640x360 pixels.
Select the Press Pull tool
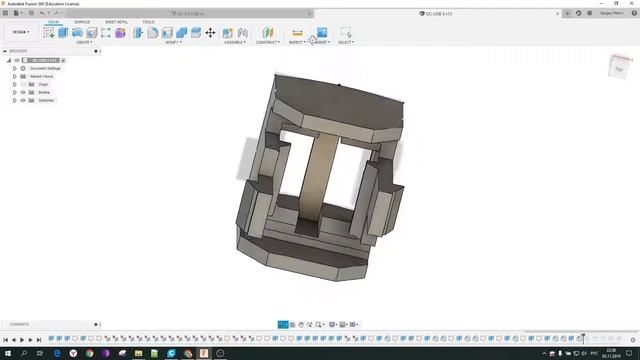coord(138,33)
